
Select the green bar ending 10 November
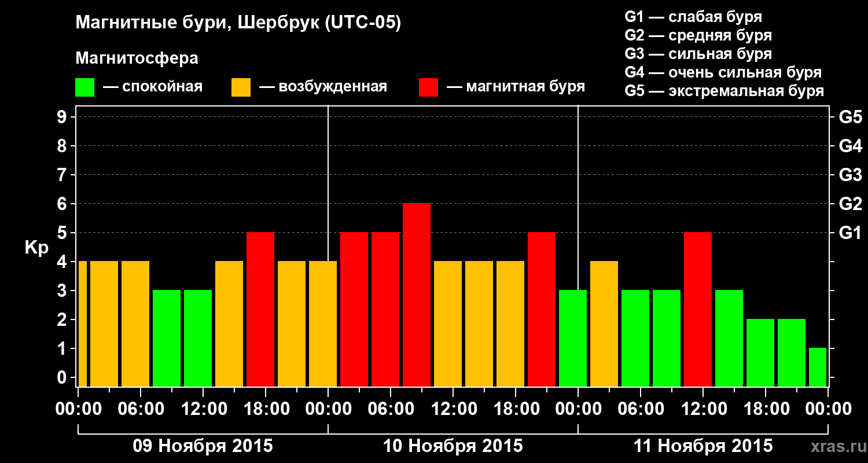(x=573, y=339)
